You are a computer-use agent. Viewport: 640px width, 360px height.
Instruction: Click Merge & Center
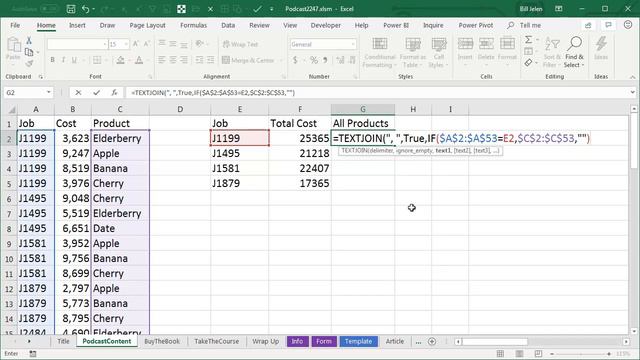point(249,60)
